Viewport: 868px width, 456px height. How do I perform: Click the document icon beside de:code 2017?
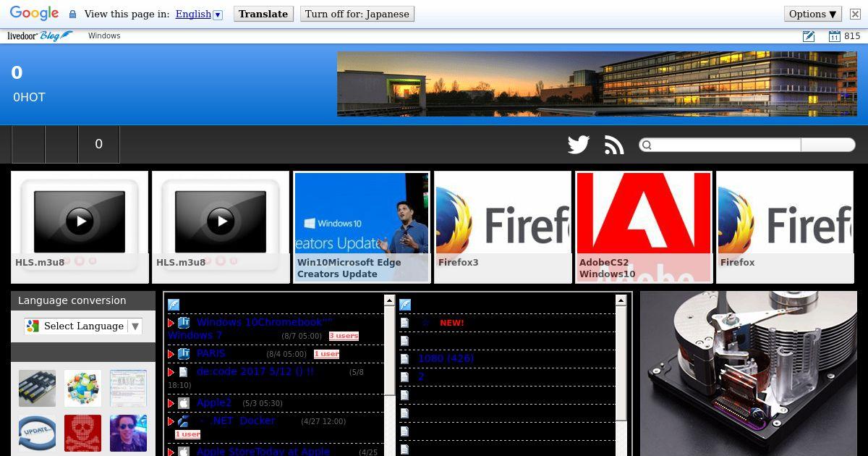184,372
